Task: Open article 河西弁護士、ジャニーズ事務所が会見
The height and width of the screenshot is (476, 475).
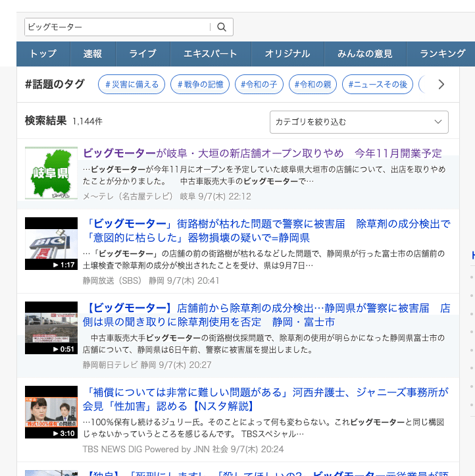Action: coord(266,399)
